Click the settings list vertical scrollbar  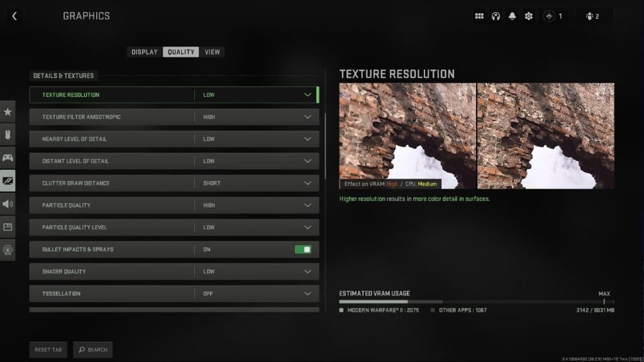[325, 145]
